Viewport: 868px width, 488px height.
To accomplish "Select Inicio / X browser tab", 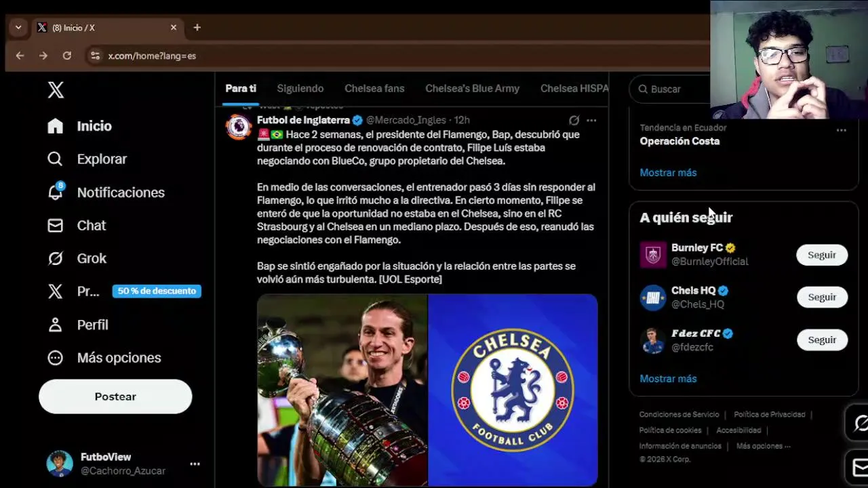I will pos(106,28).
